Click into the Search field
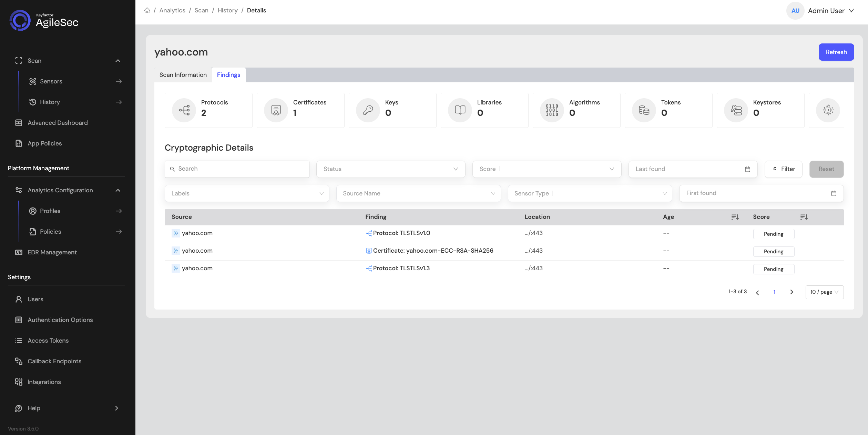The width and height of the screenshot is (868, 435). coord(237,169)
